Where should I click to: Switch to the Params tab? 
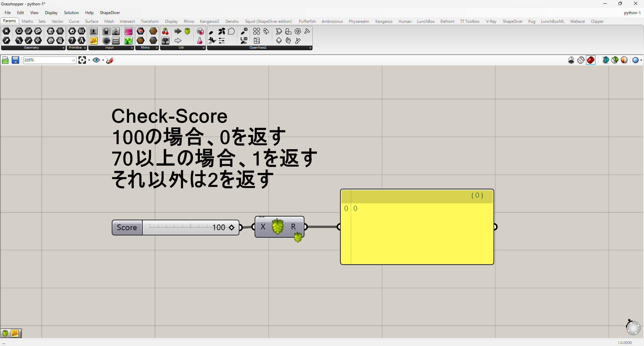[x=9, y=21]
